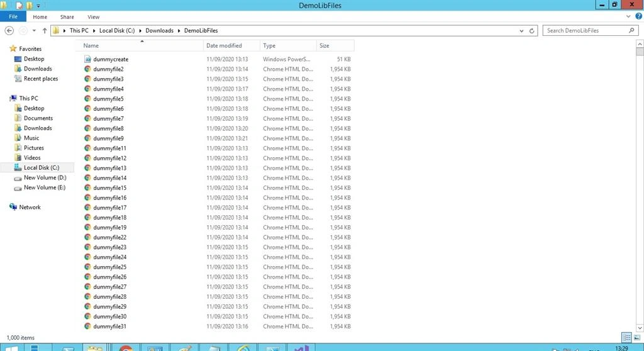Click Local Disk (C:) breadcrumb segment

pos(116,30)
